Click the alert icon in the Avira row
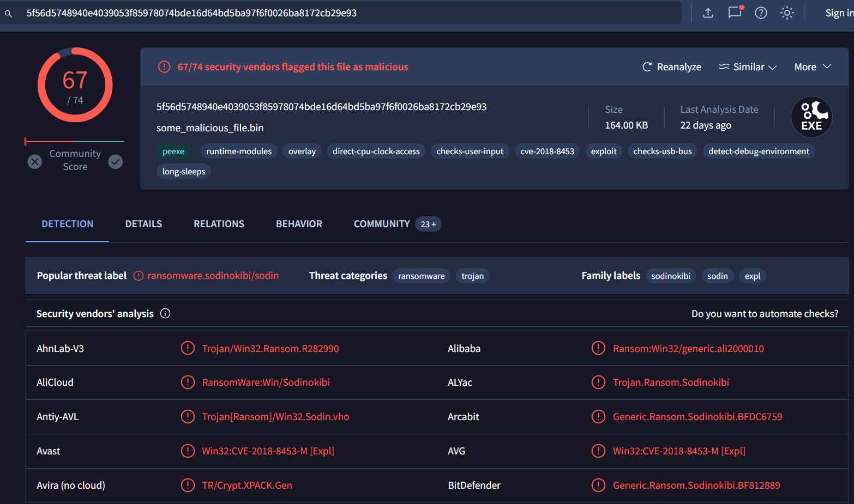The height and width of the screenshot is (504, 854). [x=188, y=485]
